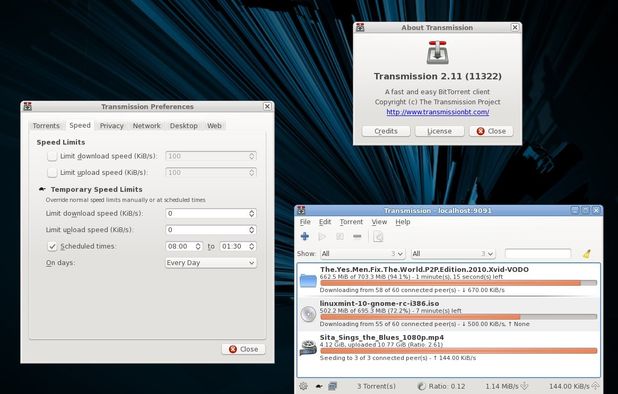Click the window icon in About Transmission title bar
618x394 pixels.
(x=360, y=27)
